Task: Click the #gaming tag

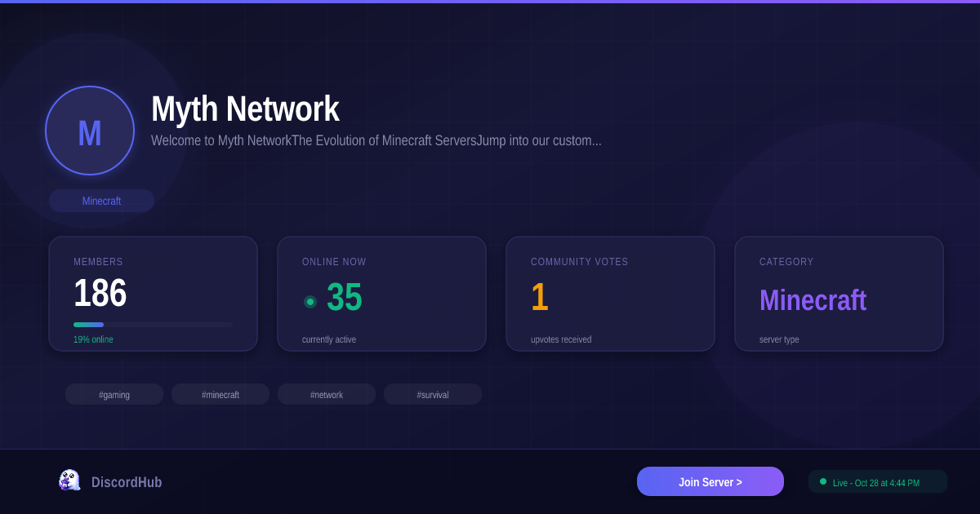Action: 114,394
